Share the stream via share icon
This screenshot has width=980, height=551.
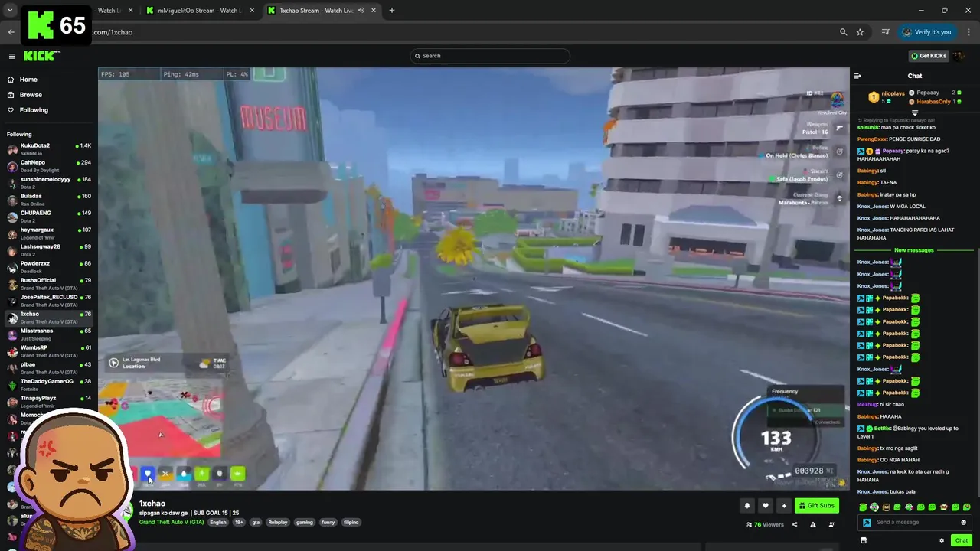click(795, 524)
